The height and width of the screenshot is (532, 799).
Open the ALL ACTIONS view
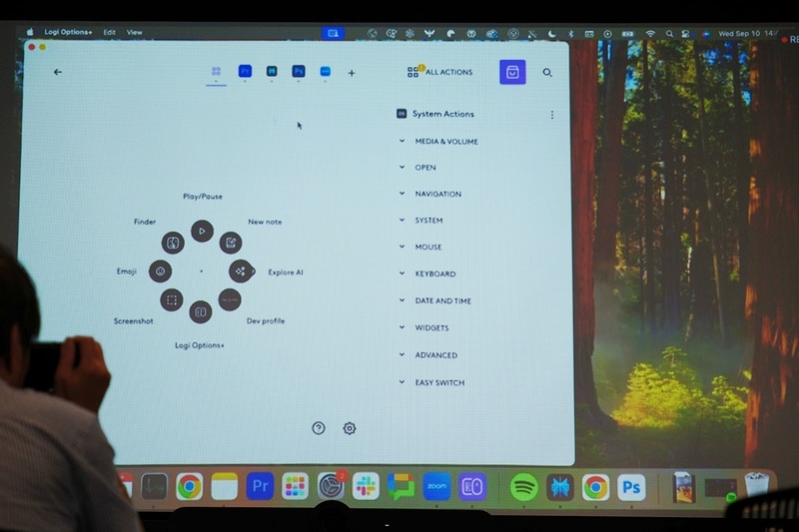(439, 72)
